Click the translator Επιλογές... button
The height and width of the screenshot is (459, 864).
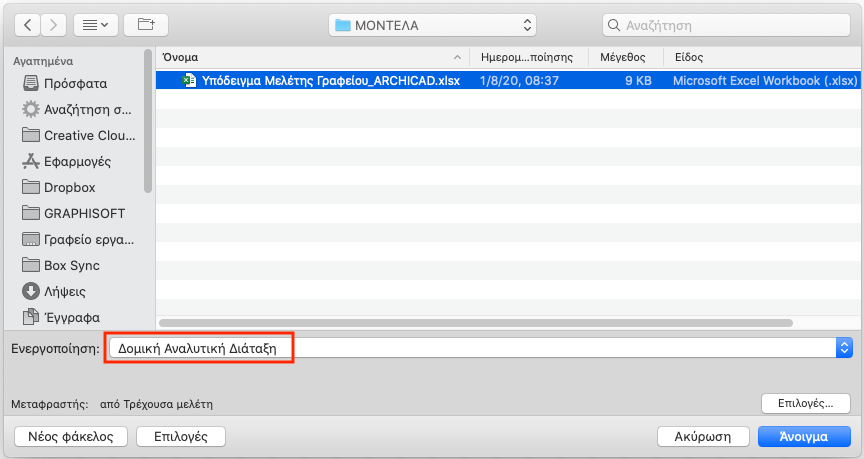click(x=805, y=403)
